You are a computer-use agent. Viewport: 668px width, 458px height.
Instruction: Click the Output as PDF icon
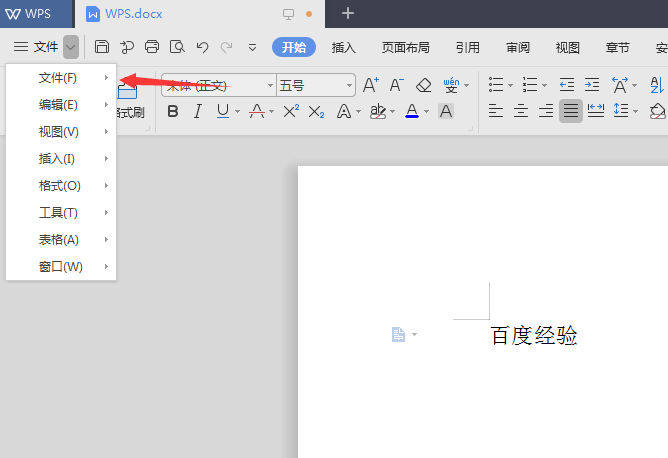[127, 46]
